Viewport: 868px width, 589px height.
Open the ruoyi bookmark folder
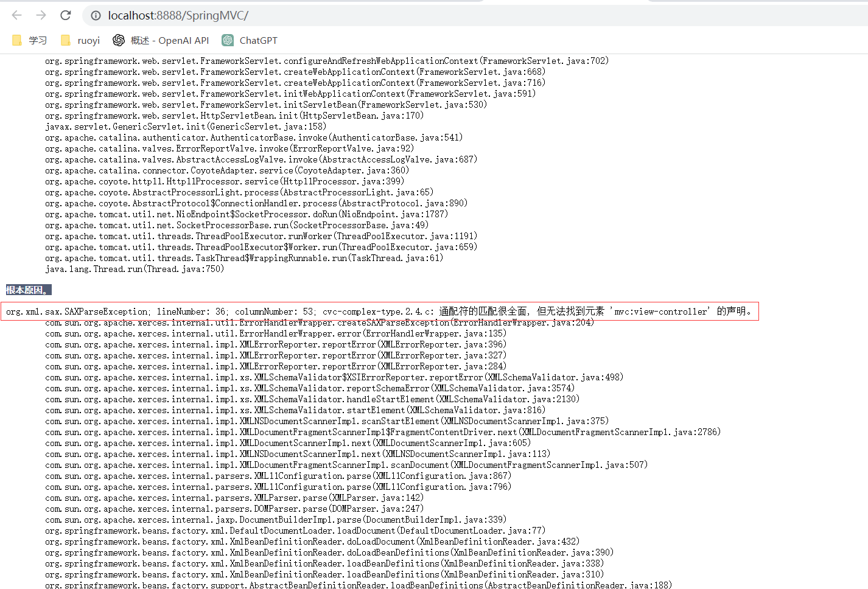point(80,40)
